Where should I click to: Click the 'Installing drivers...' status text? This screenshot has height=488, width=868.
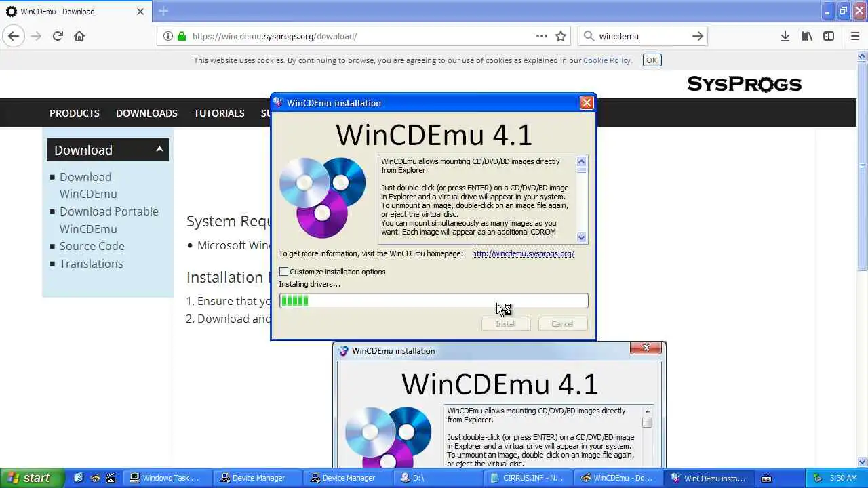(310, 284)
